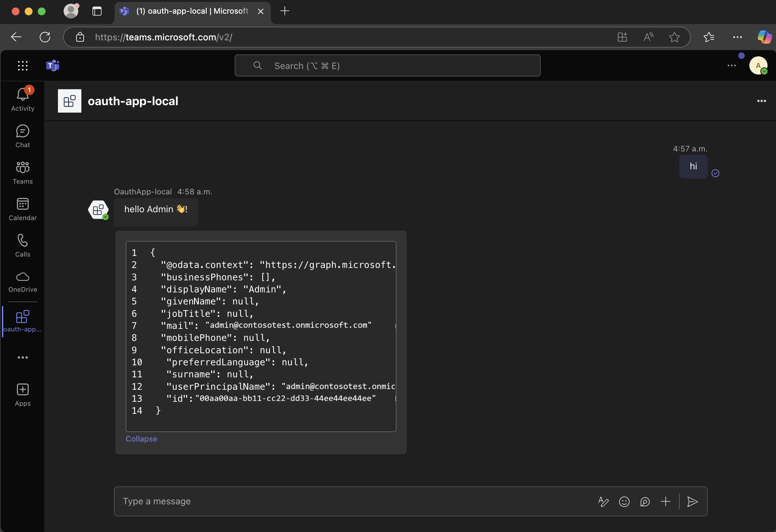Viewport: 776px width, 532px height.
Task: Select the oauth-app sidebar tab
Action: [x=22, y=321]
